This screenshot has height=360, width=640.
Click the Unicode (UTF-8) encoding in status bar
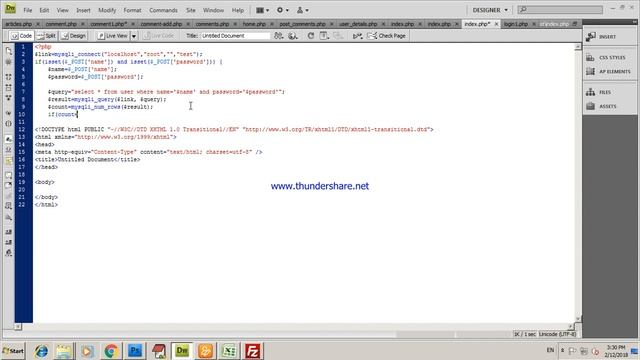(557, 334)
